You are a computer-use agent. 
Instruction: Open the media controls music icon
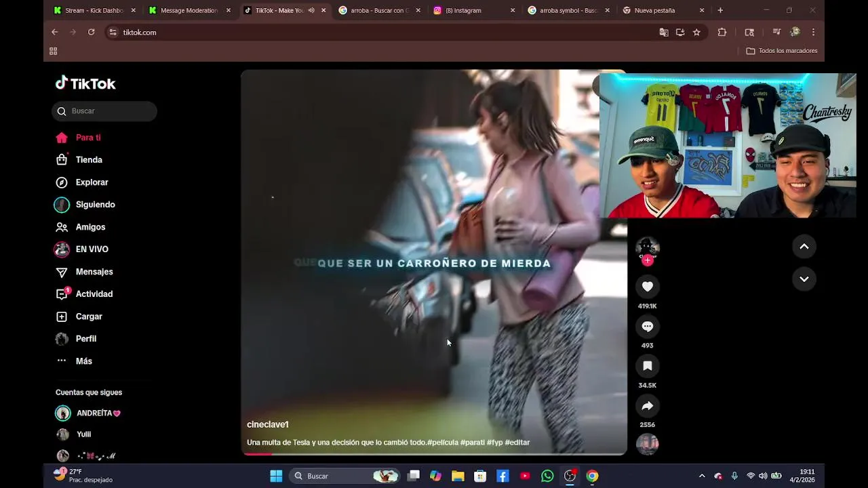pos(776,32)
